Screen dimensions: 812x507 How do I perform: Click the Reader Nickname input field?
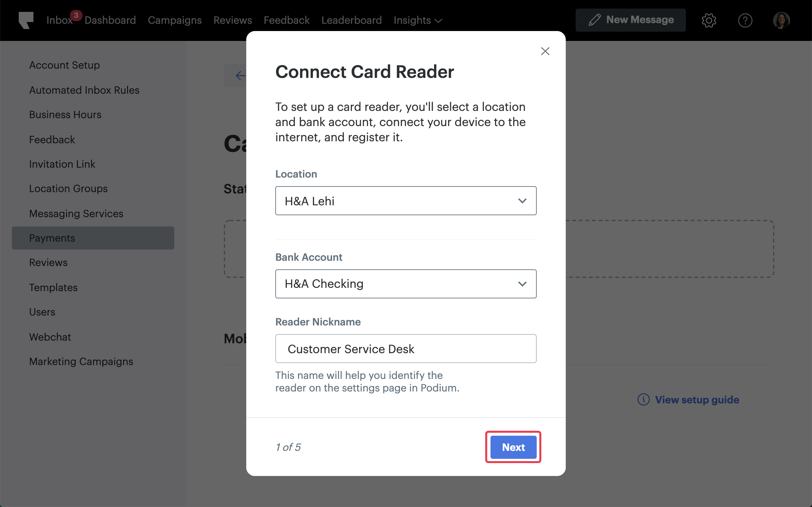click(x=406, y=349)
